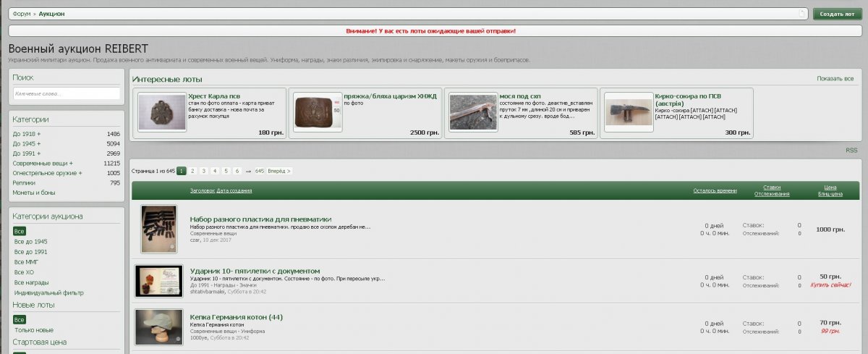Filter auction by Все ХО
The image size is (868, 354).
(25, 272)
